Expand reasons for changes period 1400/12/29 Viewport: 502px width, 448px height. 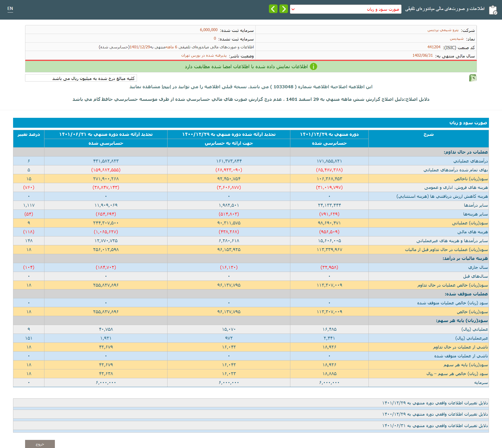(435, 414)
